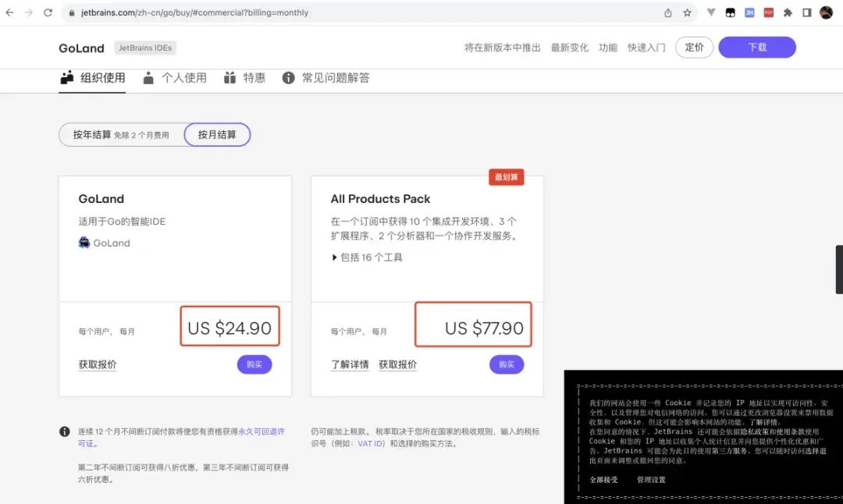This screenshot has height=504, width=843.
Task: Open 管理设置 in cookie banner
Action: (x=651, y=480)
